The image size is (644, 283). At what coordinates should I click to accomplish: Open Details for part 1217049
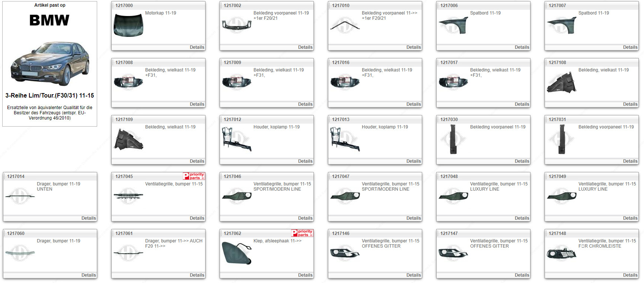point(630,218)
